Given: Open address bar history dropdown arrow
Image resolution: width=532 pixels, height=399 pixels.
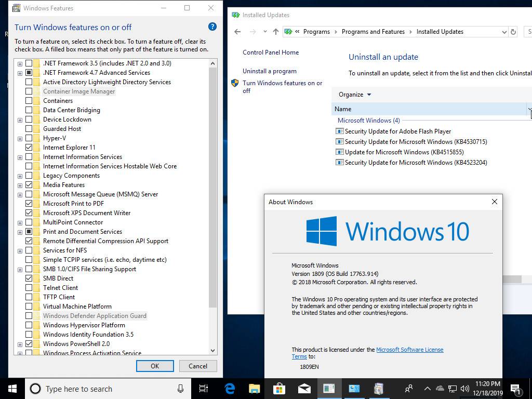Looking at the screenshot, I should 504,32.
